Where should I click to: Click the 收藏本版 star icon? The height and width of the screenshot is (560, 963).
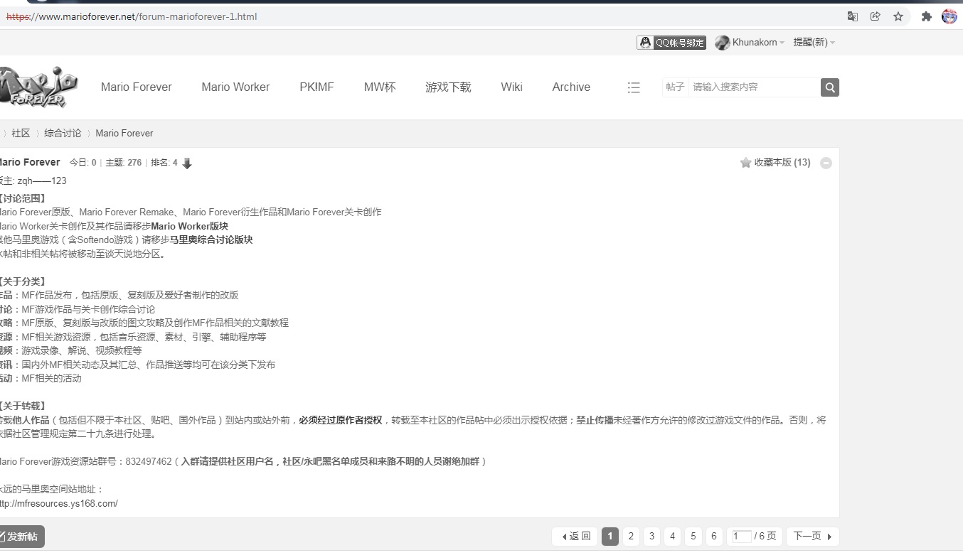tap(746, 163)
